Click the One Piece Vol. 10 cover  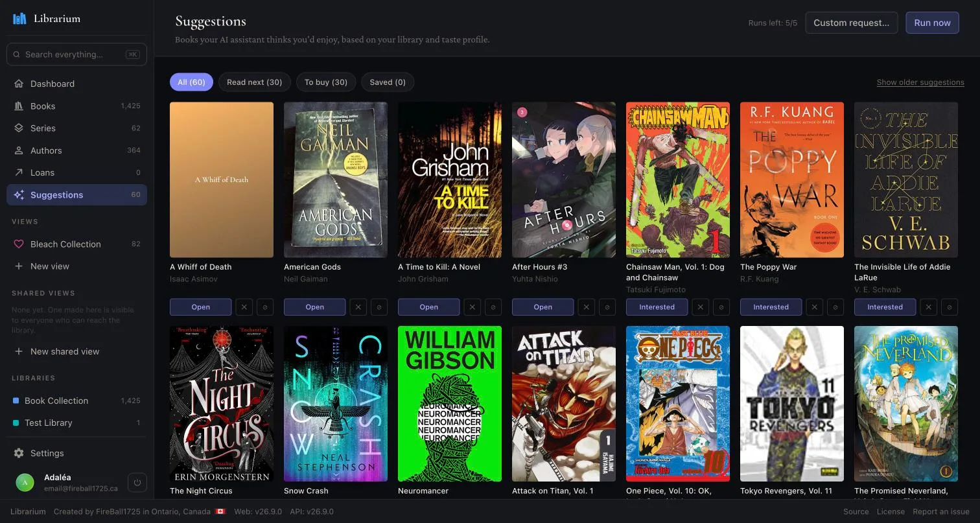tap(678, 404)
